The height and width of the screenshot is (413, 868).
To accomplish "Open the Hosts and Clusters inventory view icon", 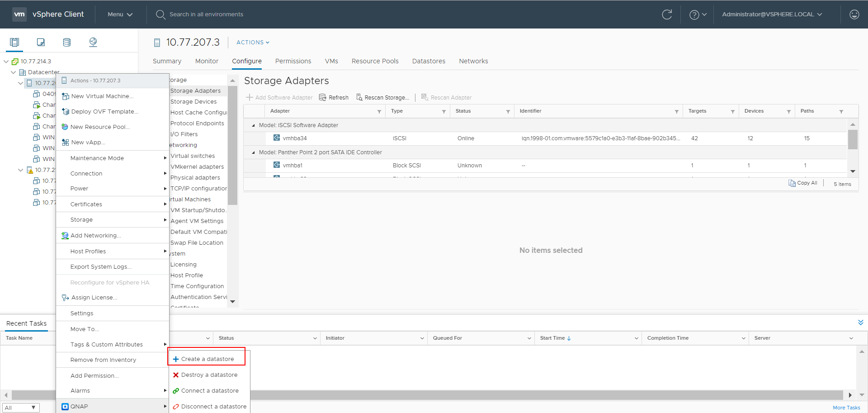I will tap(14, 43).
